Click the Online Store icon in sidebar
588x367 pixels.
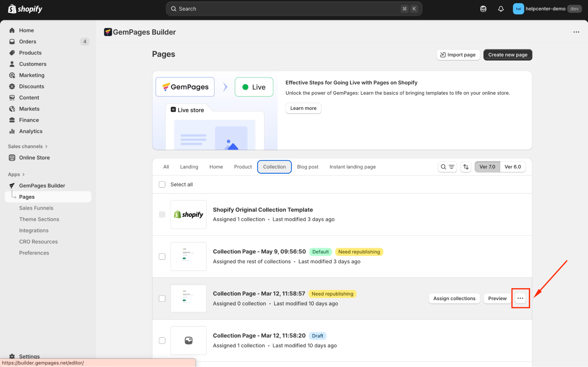point(12,158)
